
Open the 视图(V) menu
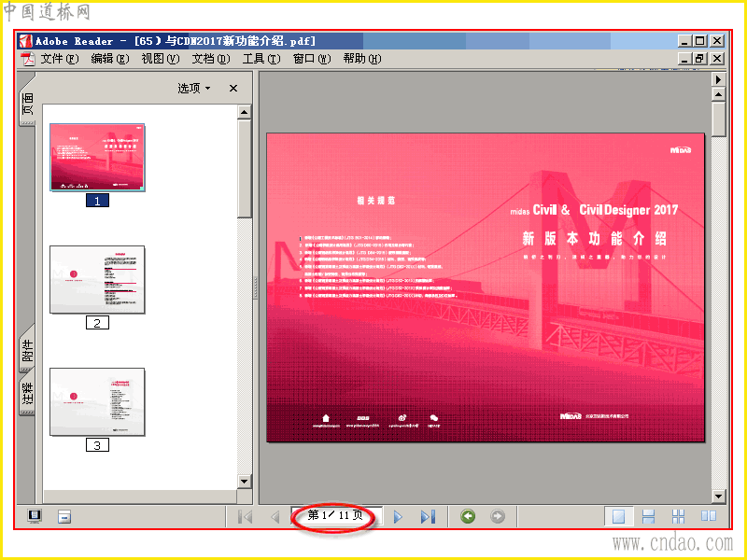pos(161,59)
